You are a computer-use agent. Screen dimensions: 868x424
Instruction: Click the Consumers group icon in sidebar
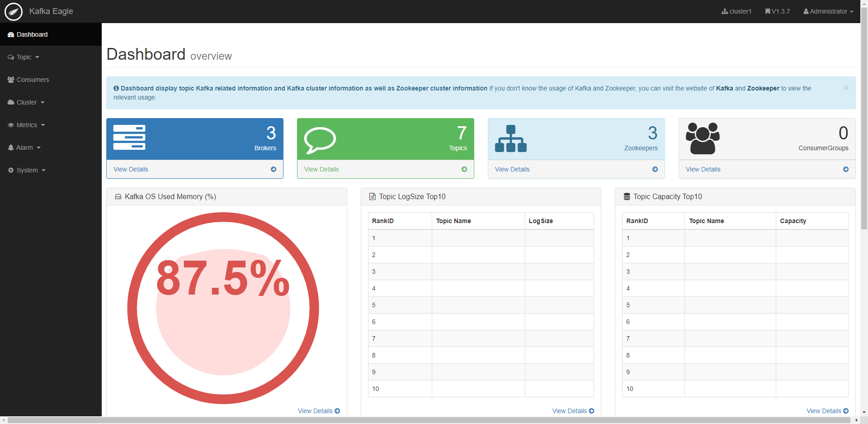click(11, 80)
